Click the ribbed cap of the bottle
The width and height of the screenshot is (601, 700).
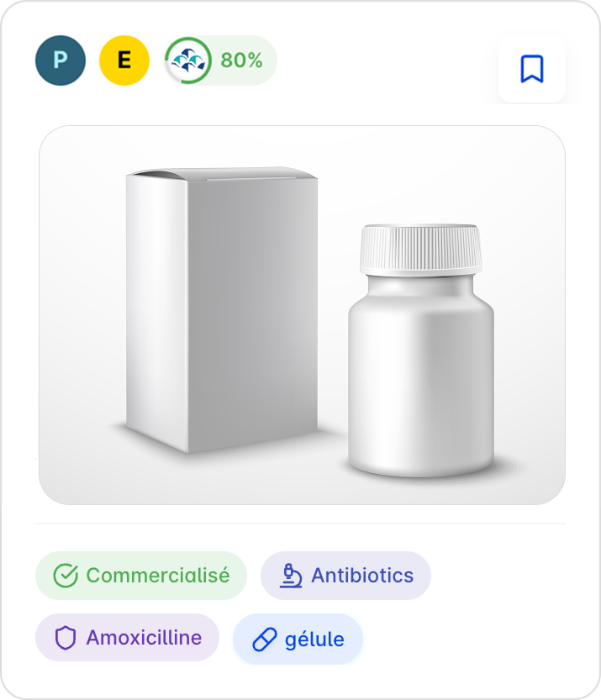tap(420, 249)
